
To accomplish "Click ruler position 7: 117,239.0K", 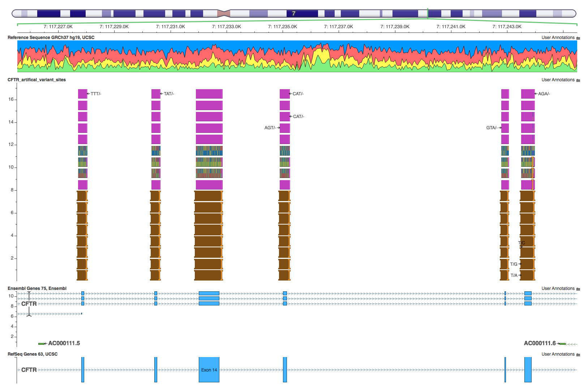I will click(x=395, y=27).
